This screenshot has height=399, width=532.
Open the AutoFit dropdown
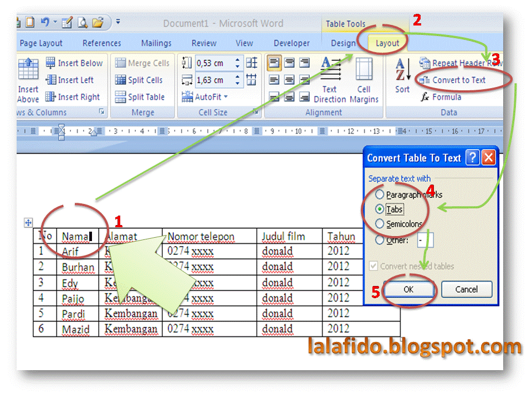coord(204,97)
